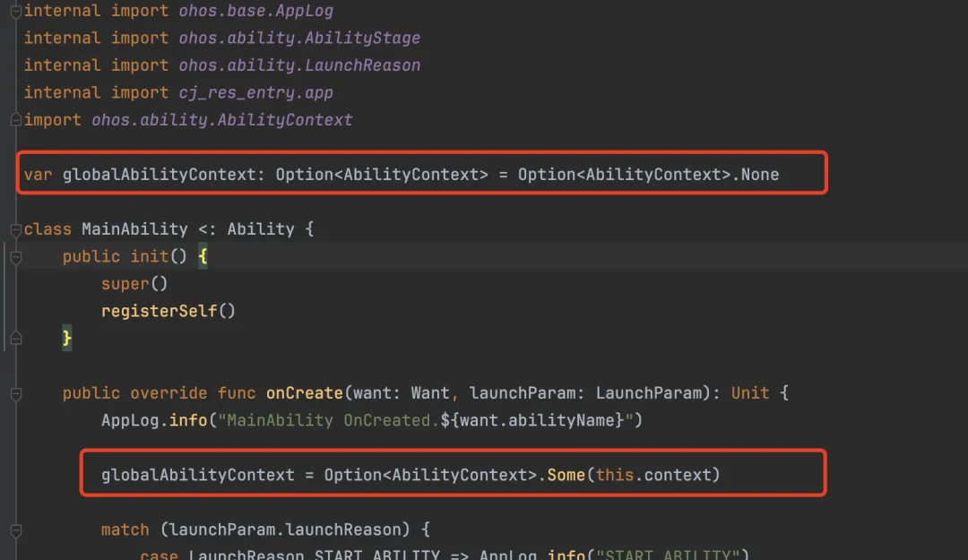Click the Unit return type
The image size is (968, 560).
coord(750,393)
